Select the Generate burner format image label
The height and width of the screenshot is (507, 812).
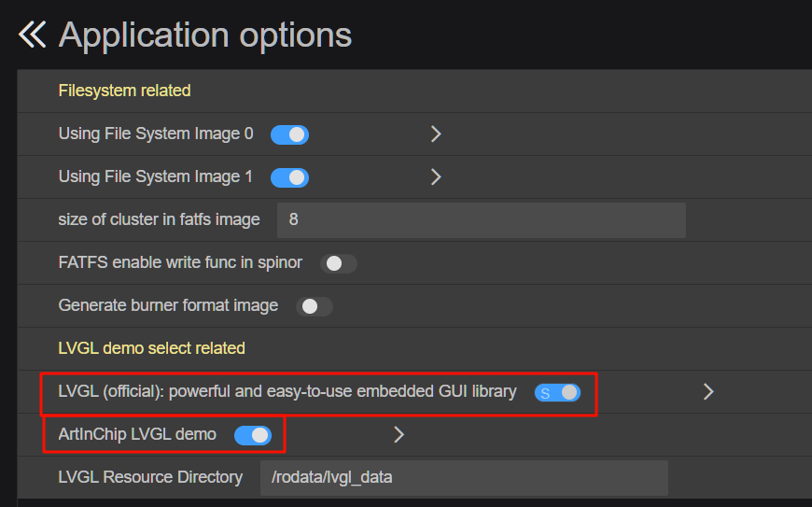click(x=168, y=305)
